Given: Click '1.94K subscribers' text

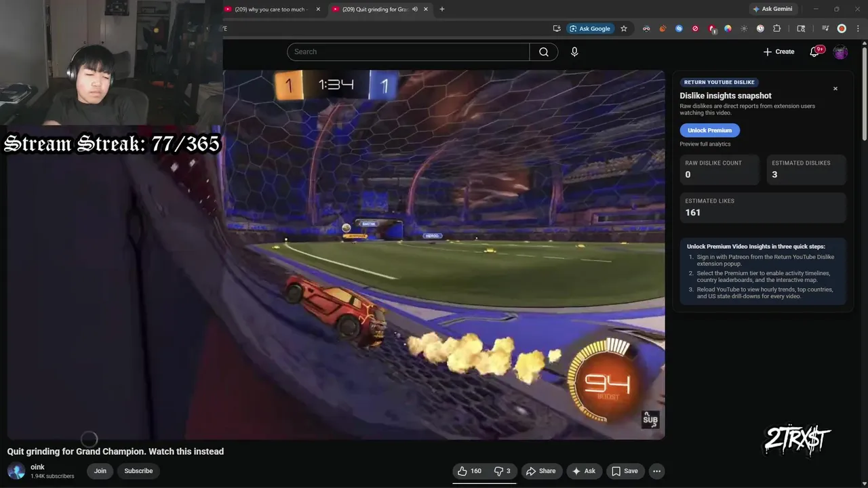Looking at the screenshot, I should tap(52, 476).
